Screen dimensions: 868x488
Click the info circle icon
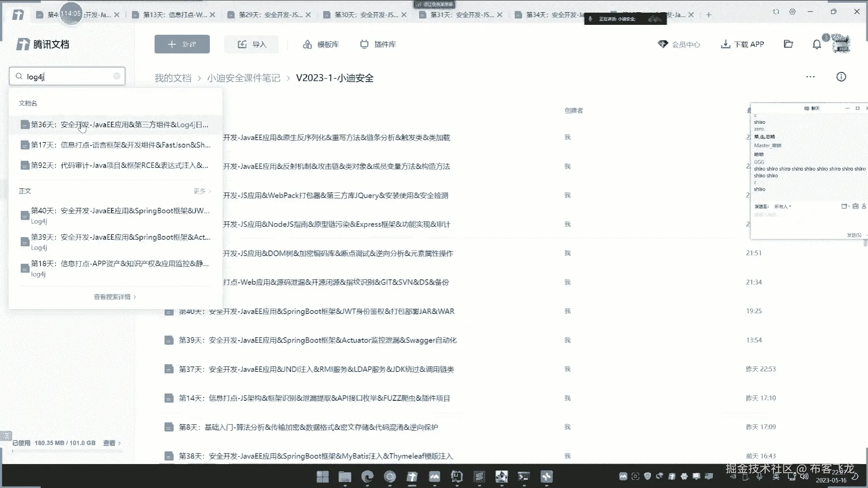[x=841, y=77]
